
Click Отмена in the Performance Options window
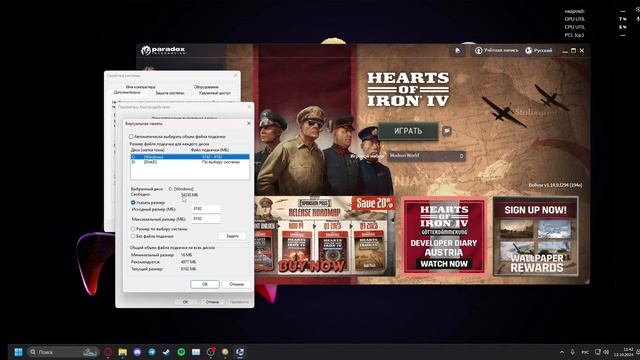pyautogui.click(x=212, y=302)
